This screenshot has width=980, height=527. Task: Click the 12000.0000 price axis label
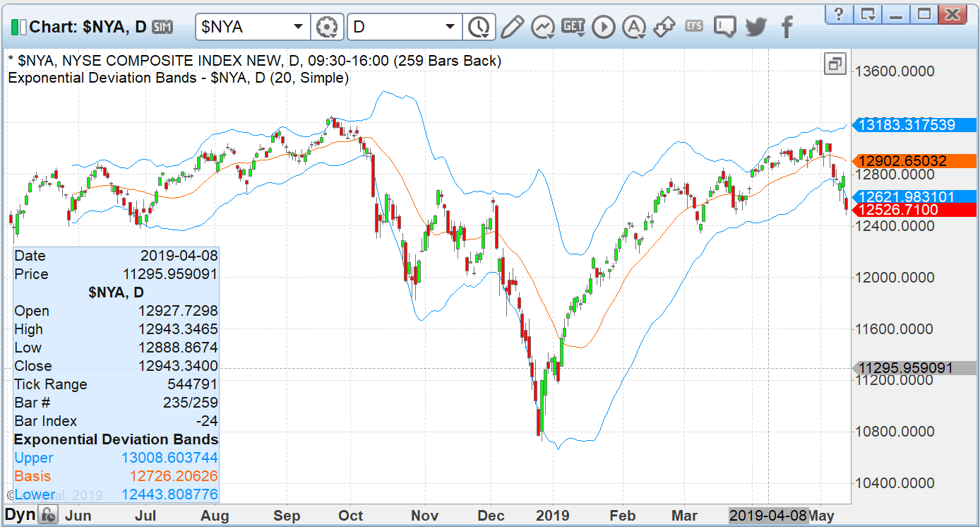[895, 277]
